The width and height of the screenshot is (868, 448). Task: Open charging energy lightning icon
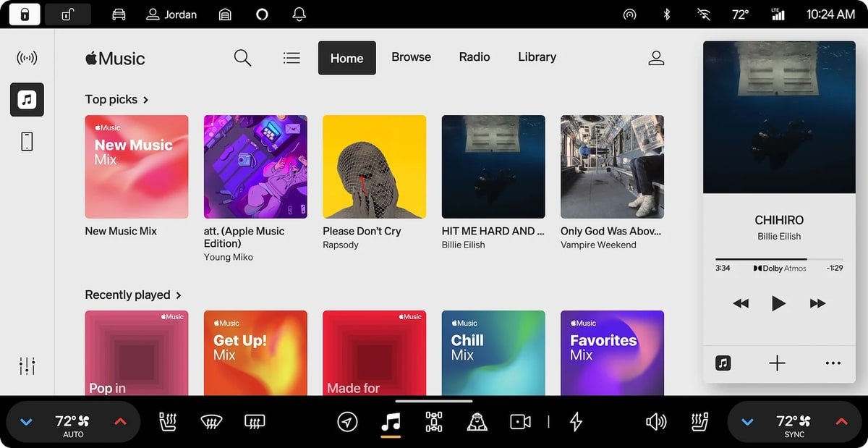tap(576, 421)
